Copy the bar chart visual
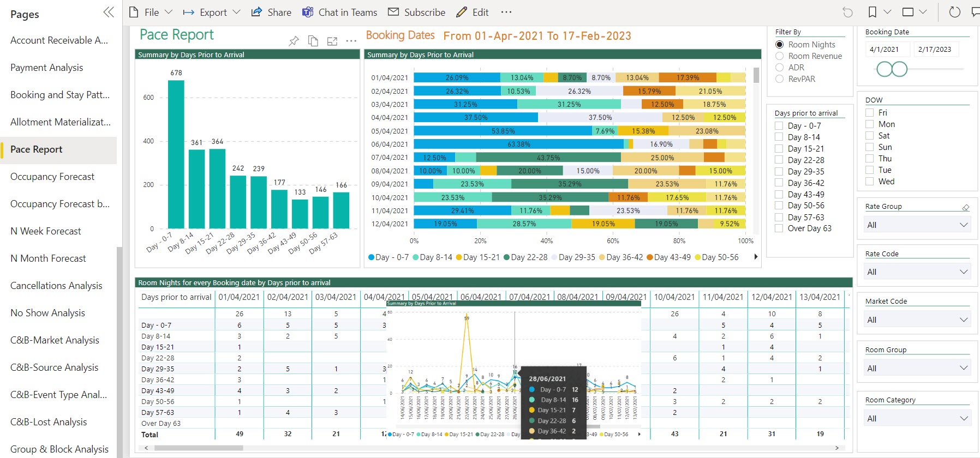Image resolution: width=980 pixels, height=458 pixels. (313, 41)
